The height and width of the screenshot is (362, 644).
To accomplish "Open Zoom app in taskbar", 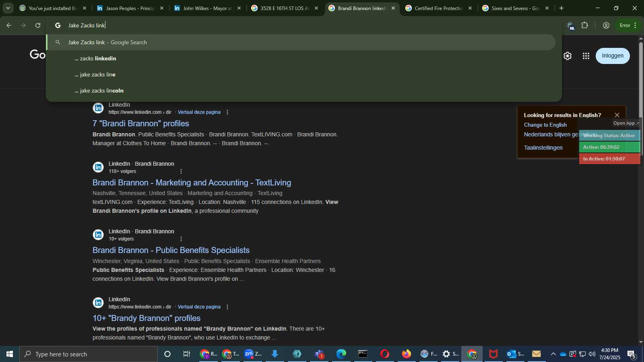I will [x=253, y=354].
